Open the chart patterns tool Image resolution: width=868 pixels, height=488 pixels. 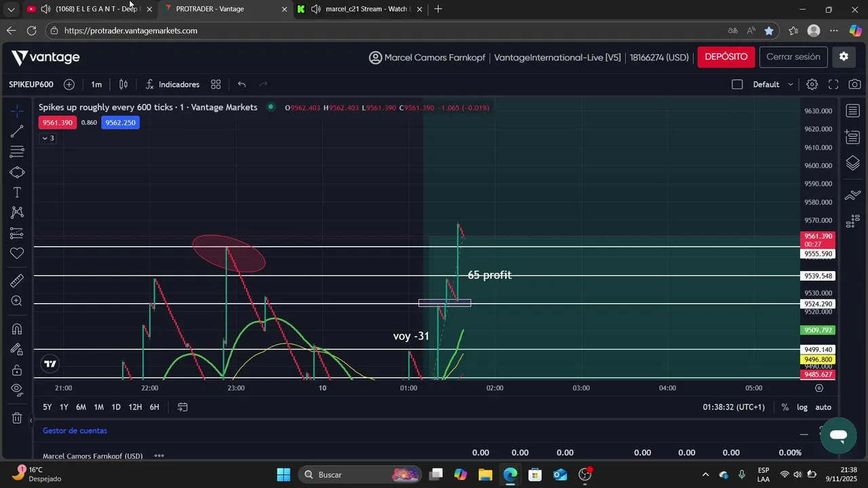(x=17, y=213)
